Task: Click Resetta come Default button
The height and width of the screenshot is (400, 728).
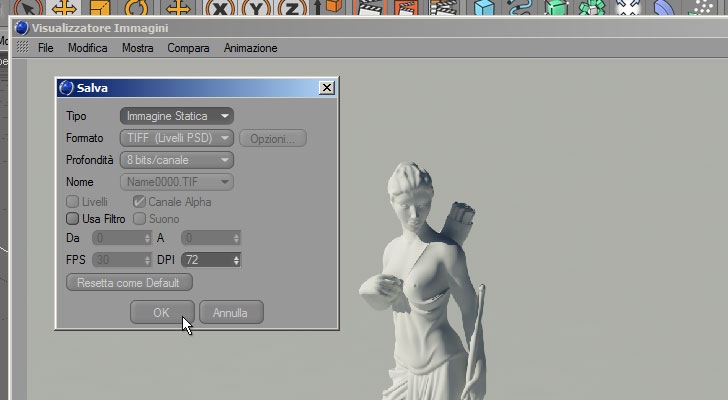Action: click(x=129, y=283)
